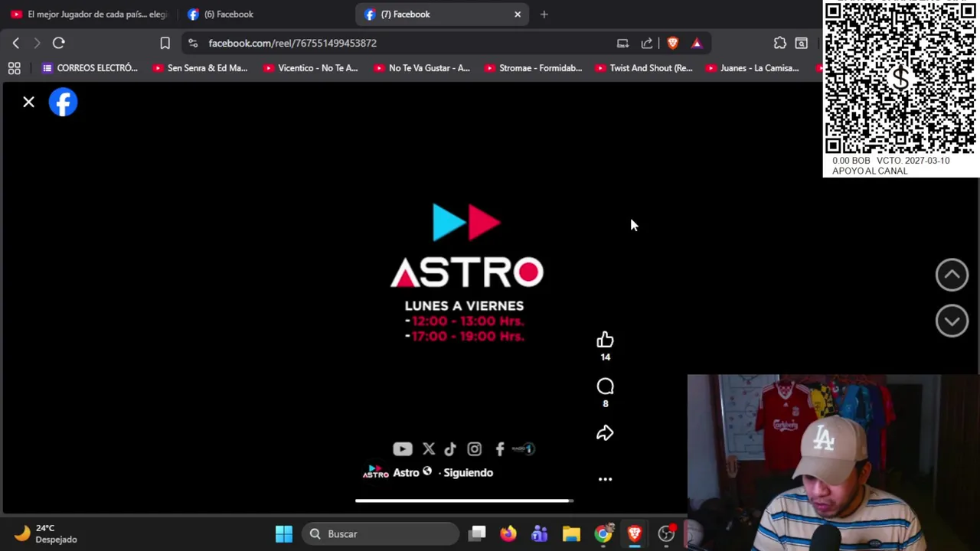Image resolution: width=980 pixels, height=551 pixels.
Task: Open Facebook home via the blue logo
Action: click(x=63, y=102)
